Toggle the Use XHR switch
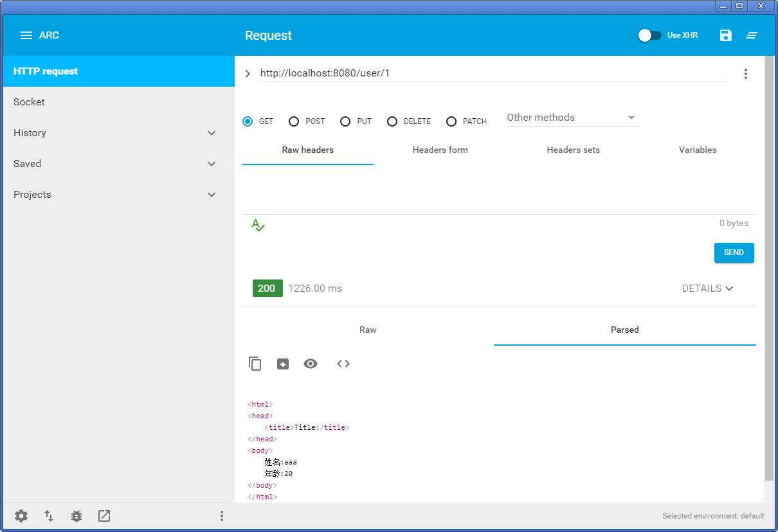Image resolution: width=778 pixels, height=532 pixels. click(649, 35)
